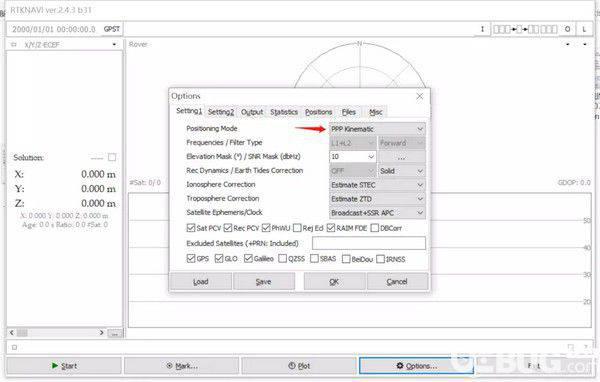Enable the Rej Ed checkbox
This screenshot has width=600, height=382.
[x=297, y=228]
